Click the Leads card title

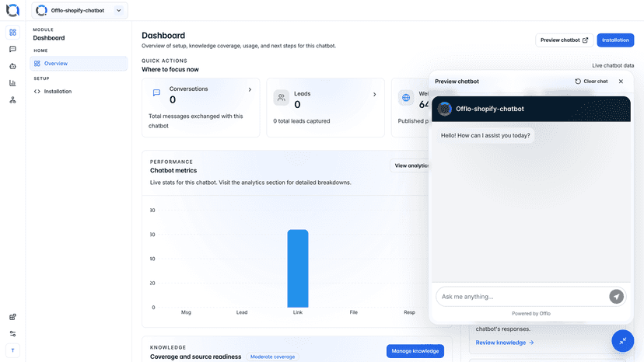tap(303, 94)
